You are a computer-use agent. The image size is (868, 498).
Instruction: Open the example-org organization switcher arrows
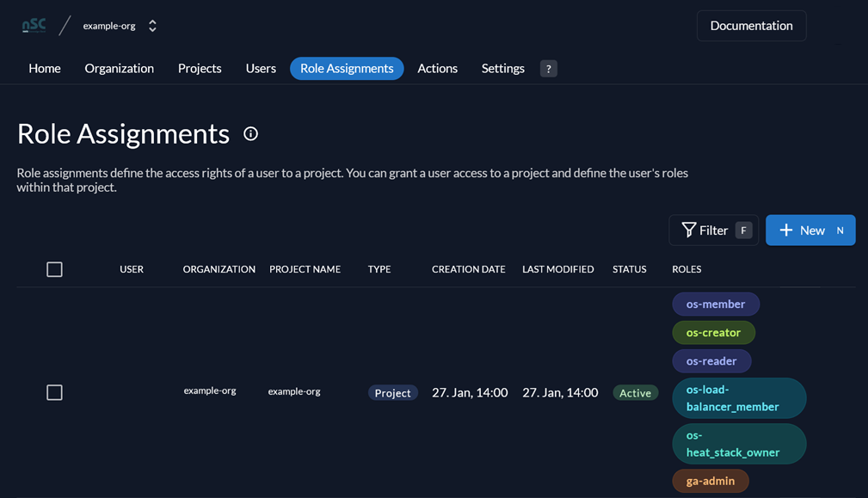(x=152, y=26)
